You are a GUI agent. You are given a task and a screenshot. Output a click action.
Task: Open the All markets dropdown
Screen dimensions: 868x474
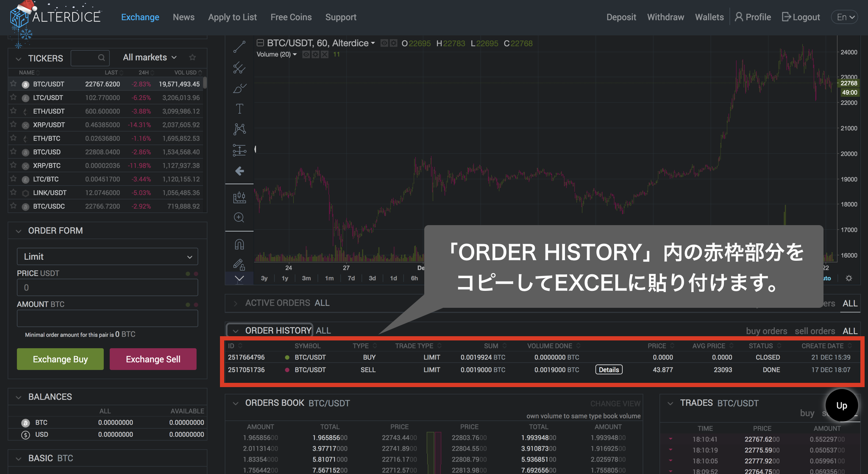pyautogui.click(x=150, y=57)
